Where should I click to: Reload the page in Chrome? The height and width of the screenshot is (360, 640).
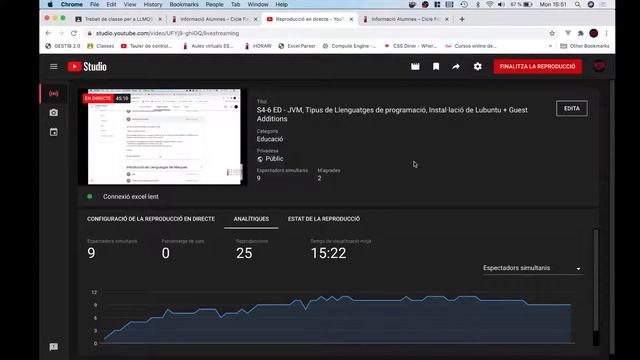[74, 33]
